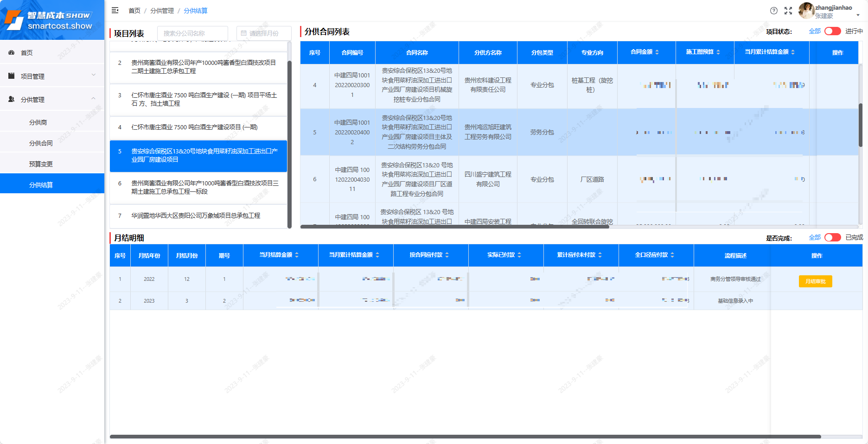
Task: Open 首页 breadcrumb link
Action: pos(134,11)
